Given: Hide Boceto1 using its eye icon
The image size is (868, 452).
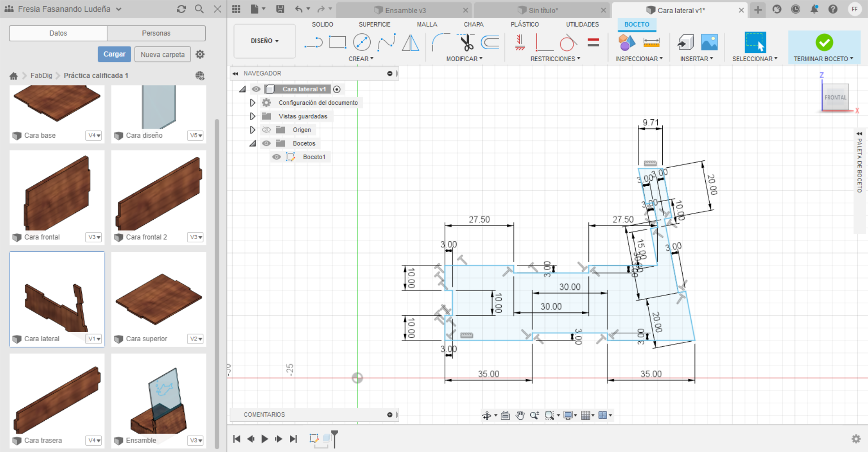Looking at the screenshot, I should (276, 157).
